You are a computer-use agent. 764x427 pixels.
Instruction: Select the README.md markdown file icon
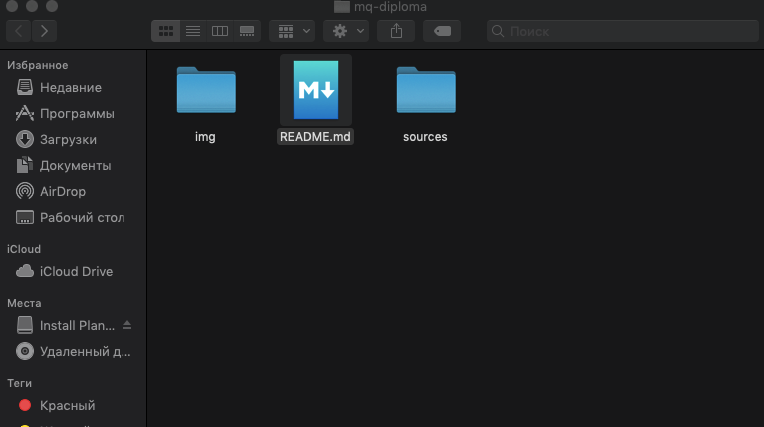pos(316,90)
